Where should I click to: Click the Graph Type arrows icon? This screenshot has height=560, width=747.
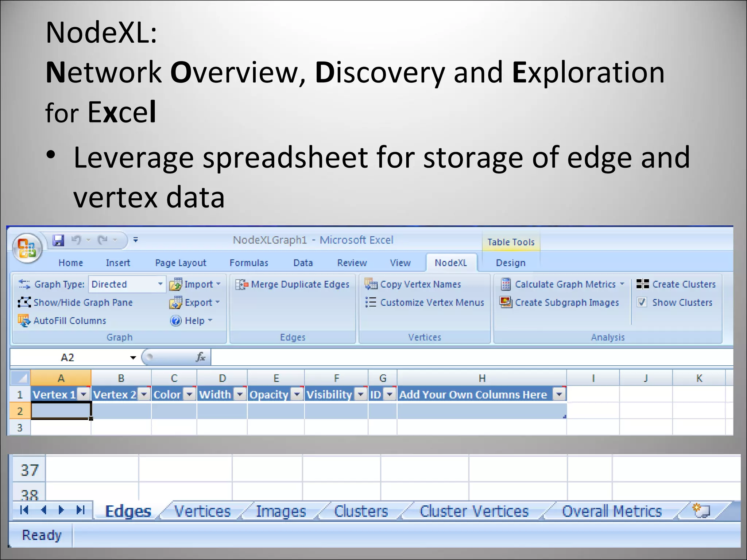pos(24,284)
